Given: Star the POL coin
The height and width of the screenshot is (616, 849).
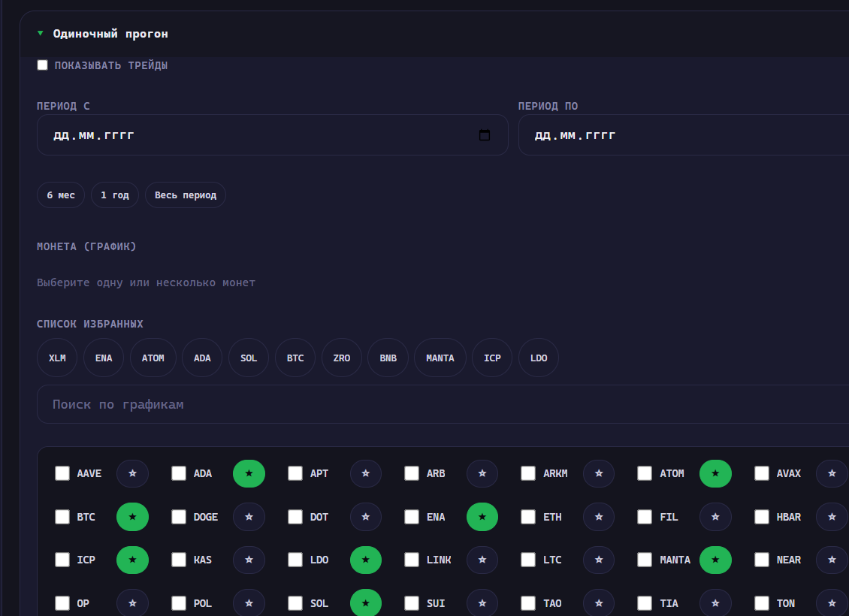Looking at the screenshot, I should pos(249,602).
